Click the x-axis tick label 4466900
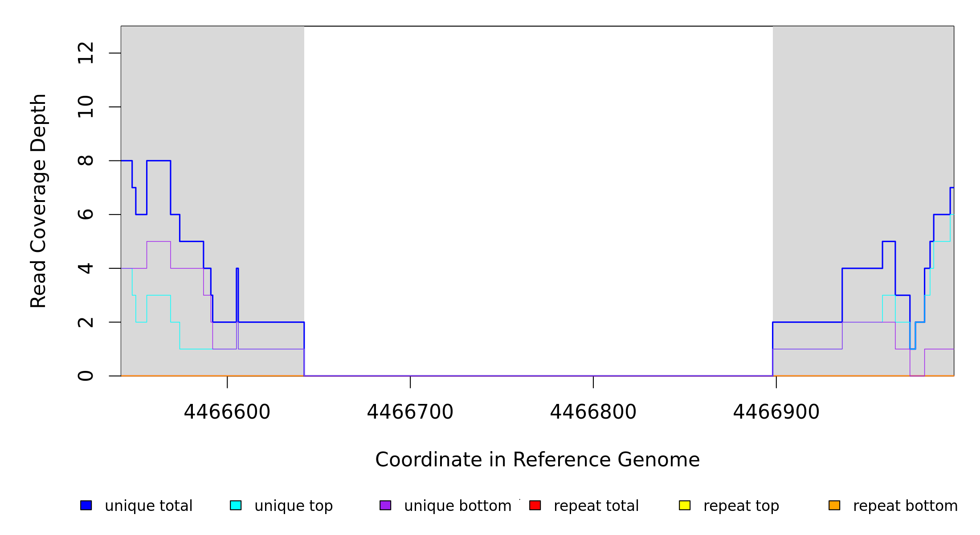This screenshot has height=535, width=980. (776, 412)
